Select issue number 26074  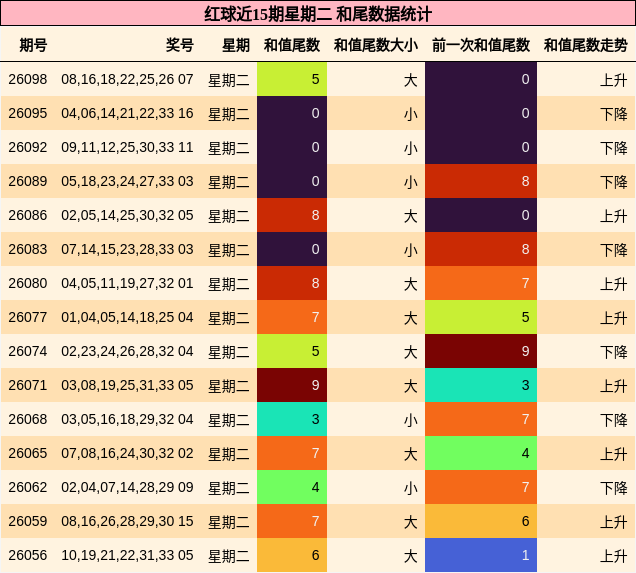[x=28, y=351]
